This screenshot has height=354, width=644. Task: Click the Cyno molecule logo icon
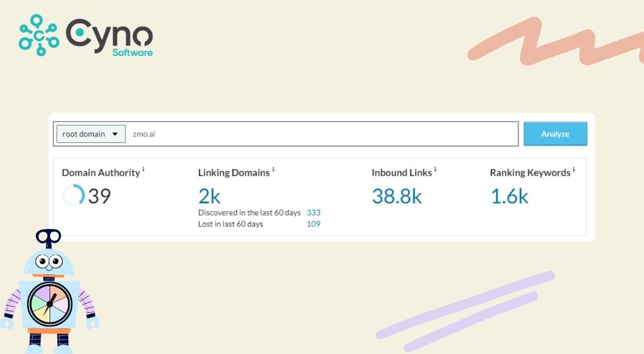coord(39,35)
